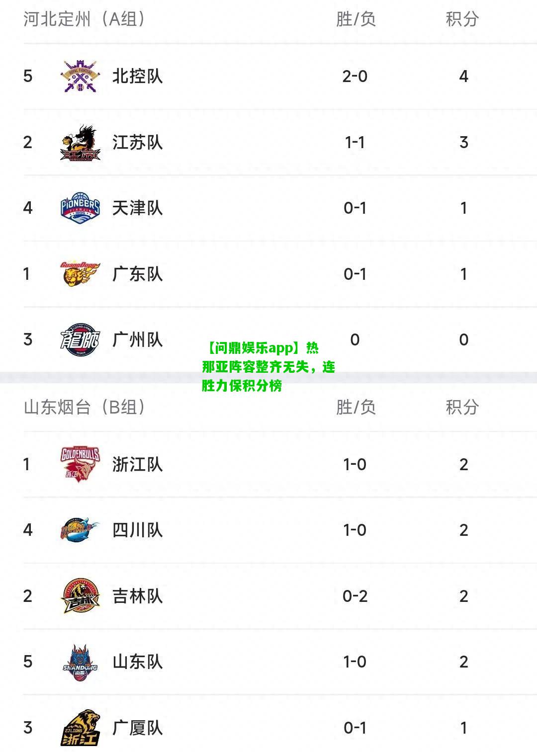Viewport: 537px width, 756px height.
Task: Open the 北控队 team name
Action: click(137, 76)
